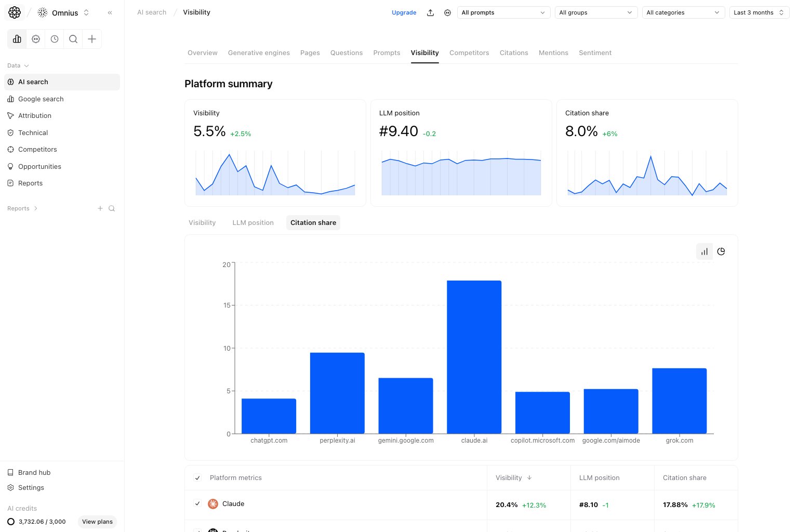
Task: Open the All categories dropdown
Action: point(683,12)
